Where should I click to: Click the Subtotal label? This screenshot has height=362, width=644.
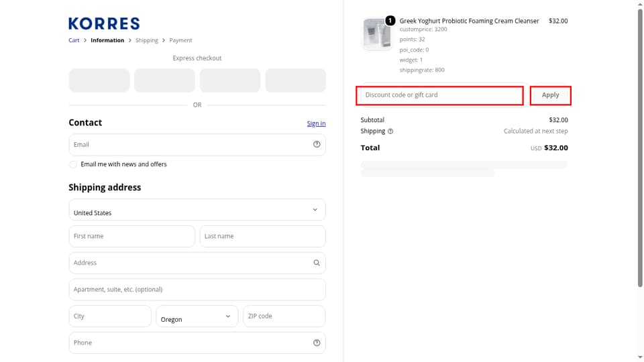372,120
